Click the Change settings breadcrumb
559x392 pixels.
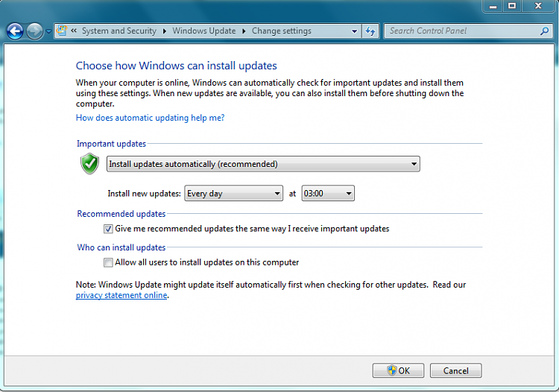[x=282, y=31]
